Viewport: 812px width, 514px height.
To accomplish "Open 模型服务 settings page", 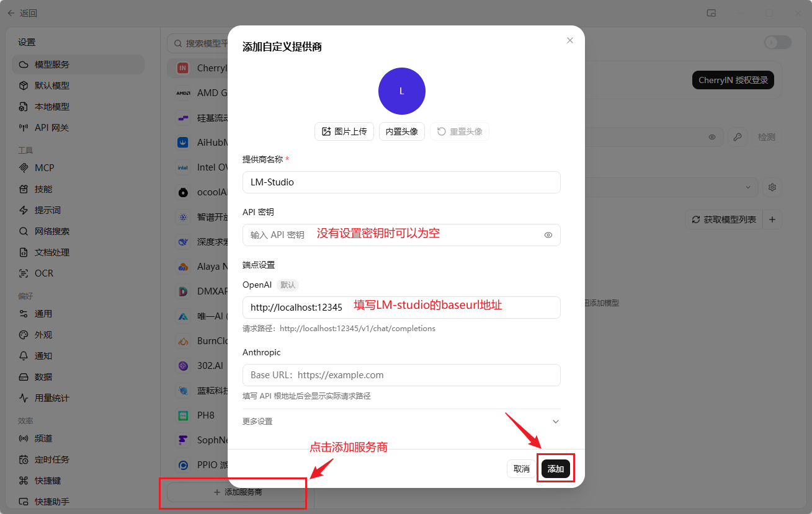I will [x=78, y=64].
